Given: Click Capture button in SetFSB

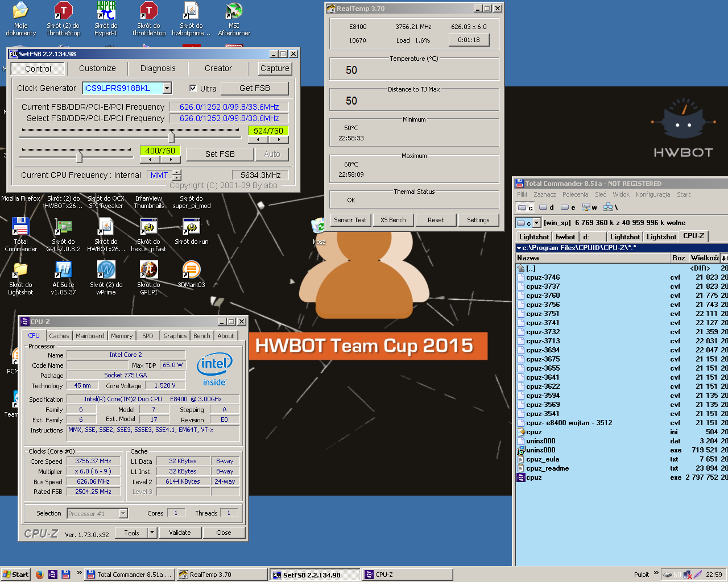Looking at the screenshot, I should click(275, 68).
